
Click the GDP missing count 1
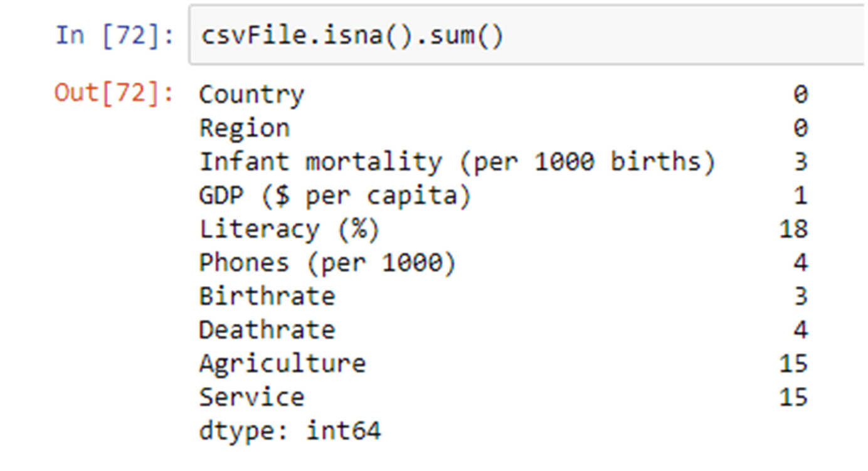pos(800,196)
